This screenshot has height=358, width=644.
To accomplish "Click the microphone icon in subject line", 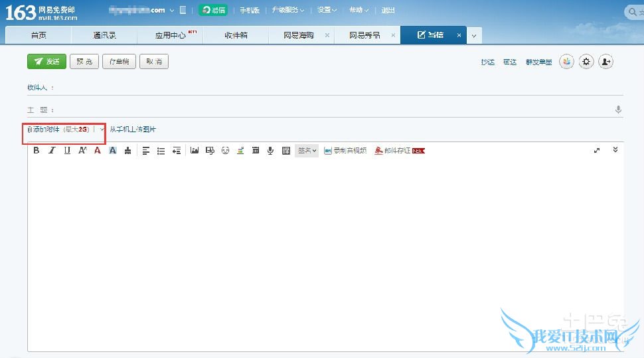I will [618, 110].
